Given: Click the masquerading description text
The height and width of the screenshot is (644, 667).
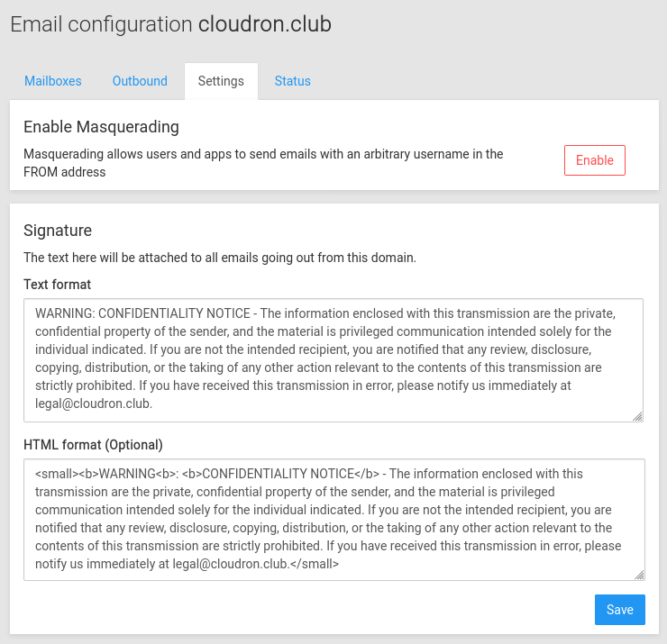Looking at the screenshot, I should (x=263, y=163).
